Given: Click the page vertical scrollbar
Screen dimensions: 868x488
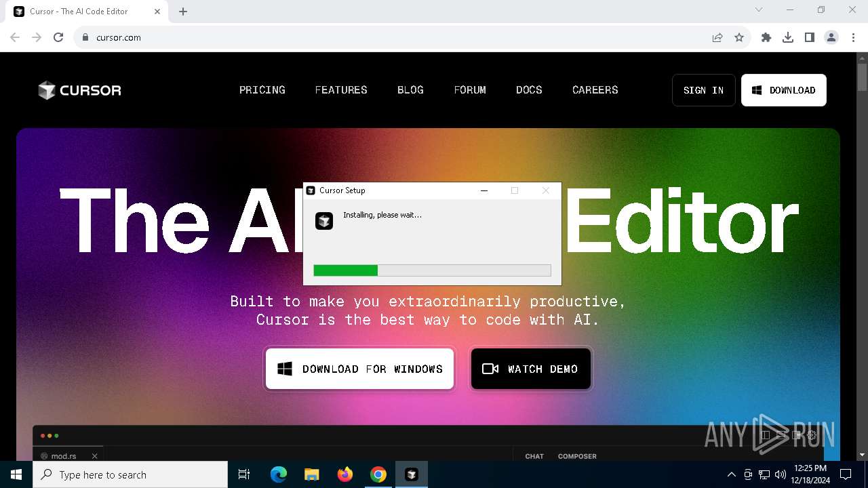Looking at the screenshot, I should (863, 256).
